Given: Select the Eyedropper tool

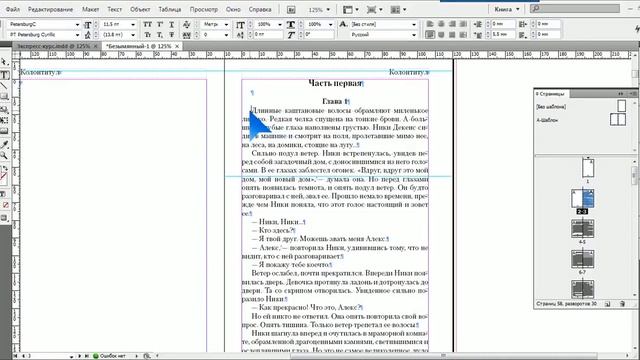Looking at the screenshot, I should (4, 145).
